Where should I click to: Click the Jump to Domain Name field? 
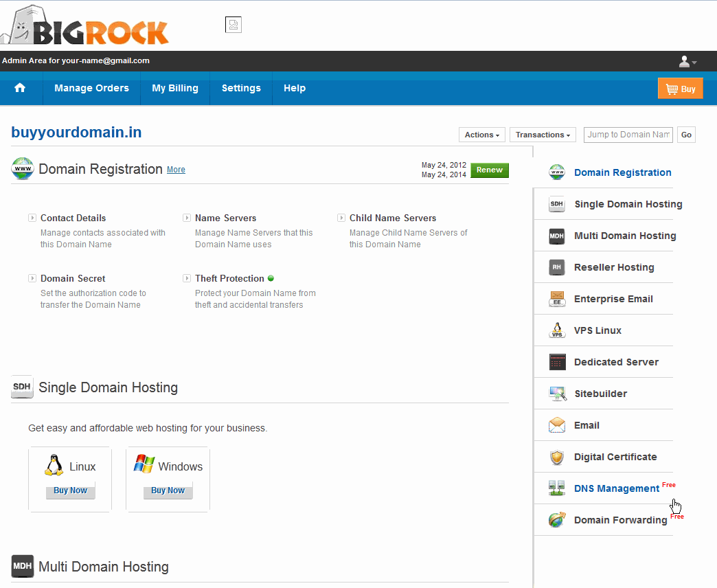point(628,135)
